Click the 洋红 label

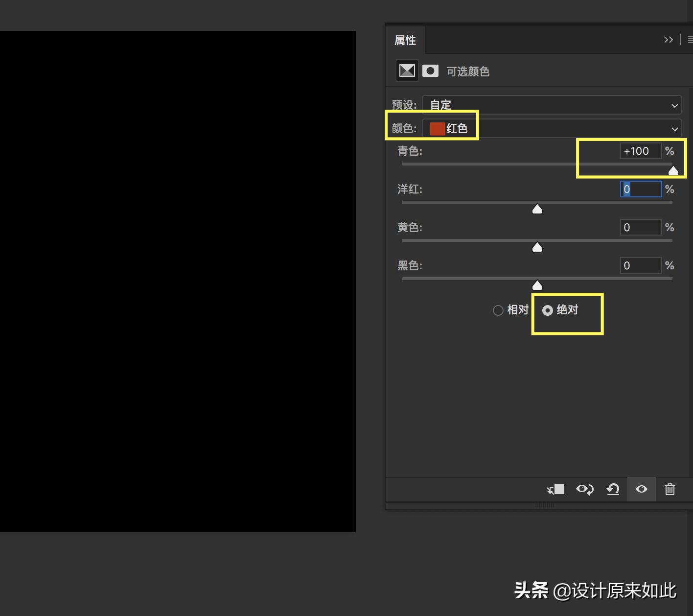(410, 189)
